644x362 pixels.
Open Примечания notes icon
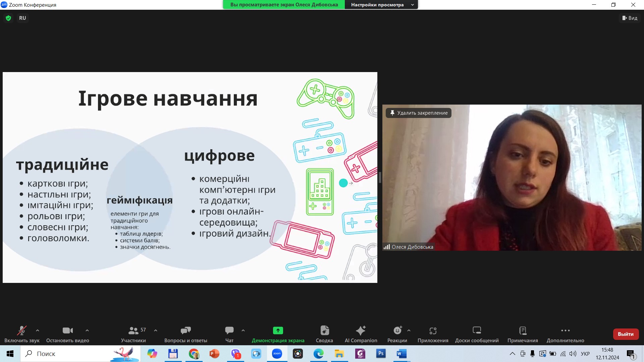523,331
